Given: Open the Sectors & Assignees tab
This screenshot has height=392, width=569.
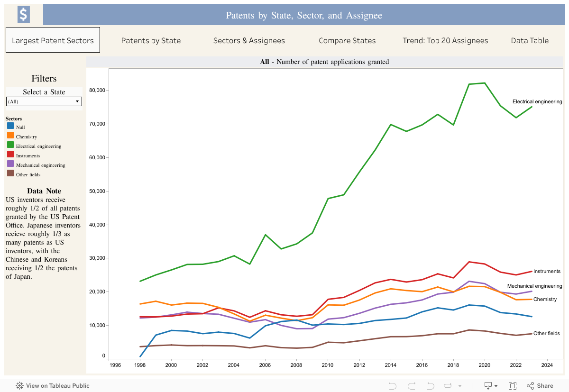Looking at the screenshot, I should (249, 40).
